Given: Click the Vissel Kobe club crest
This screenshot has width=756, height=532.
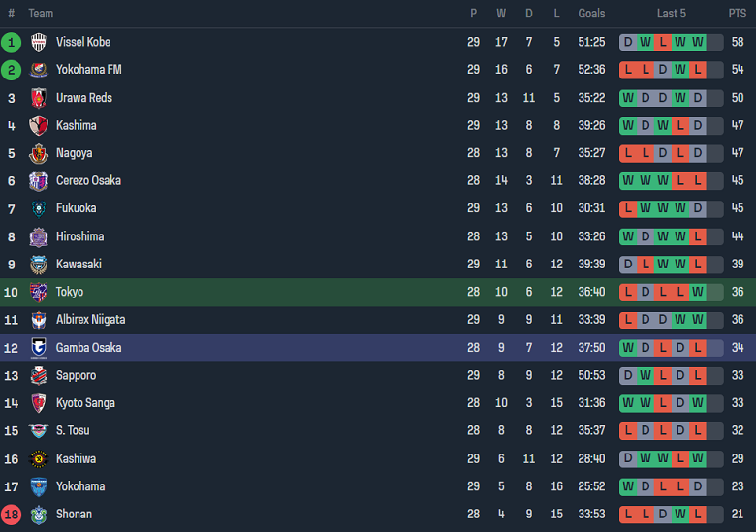Looking at the screenshot, I should coord(39,42).
